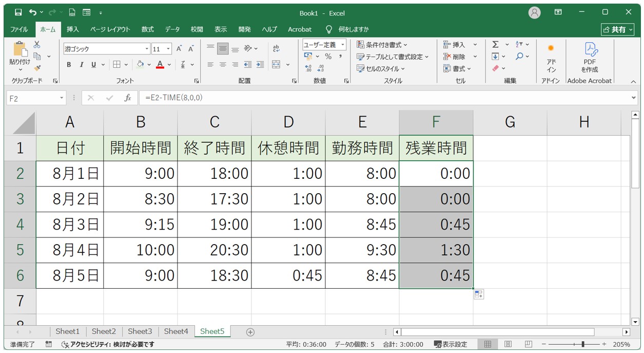Click Find and Select magnifier
Screen dimensions: 644x353
click(519, 57)
